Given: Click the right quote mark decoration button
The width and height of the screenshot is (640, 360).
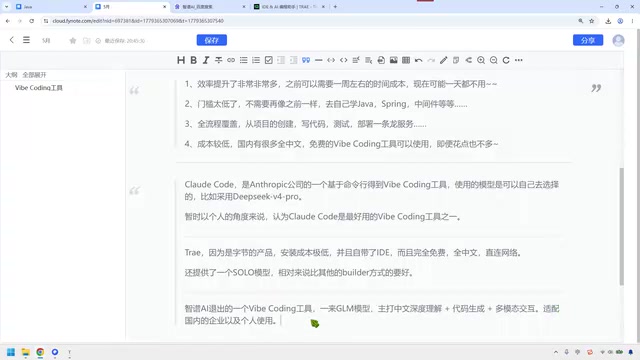Looking at the screenshot, I should point(596,88).
